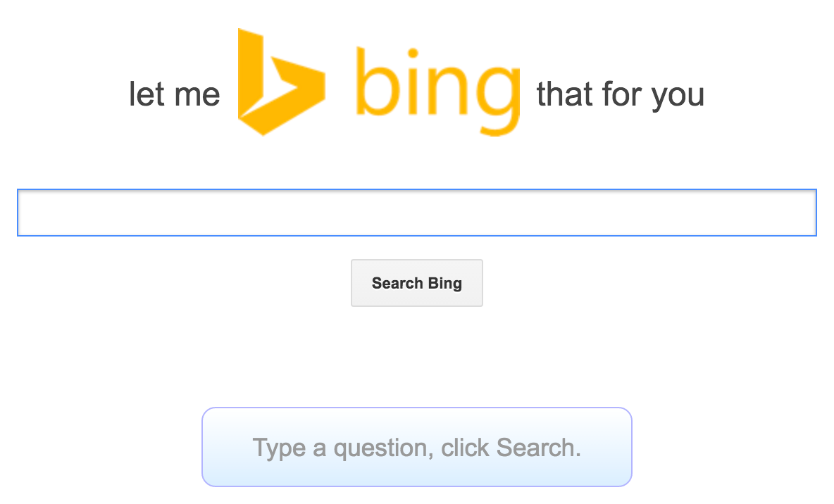Click the yellow Bing 'b' logo icon
The height and width of the screenshot is (504, 834).
point(281,82)
